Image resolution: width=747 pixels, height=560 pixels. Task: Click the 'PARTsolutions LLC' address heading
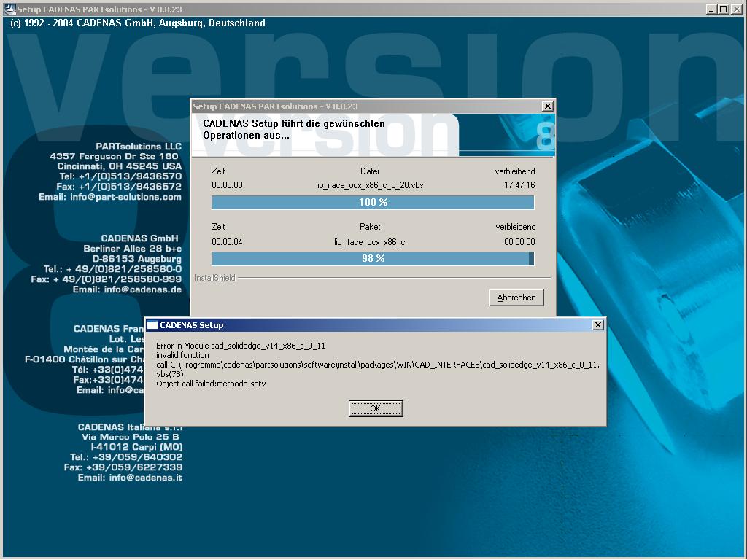tap(139, 147)
